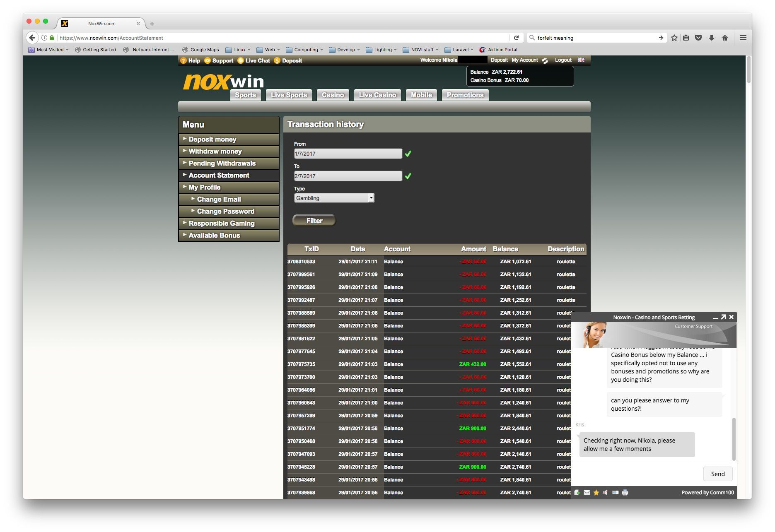The width and height of the screenshot is (775, 532).
Task: Open a new browser tab
Action: click(152, 24)
